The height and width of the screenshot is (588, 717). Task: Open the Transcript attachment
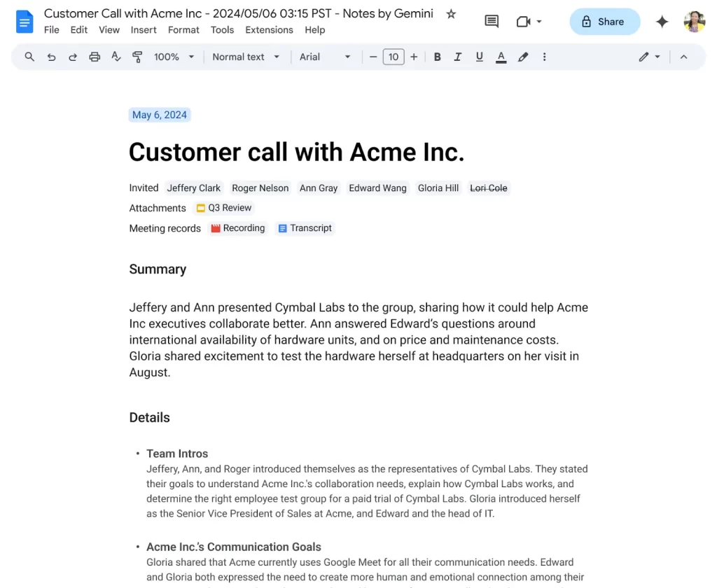tap(305, 227)
